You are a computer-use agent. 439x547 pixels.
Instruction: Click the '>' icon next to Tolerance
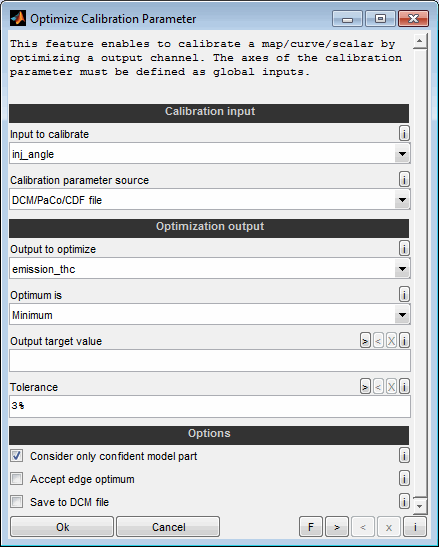[x=365, y=387]
